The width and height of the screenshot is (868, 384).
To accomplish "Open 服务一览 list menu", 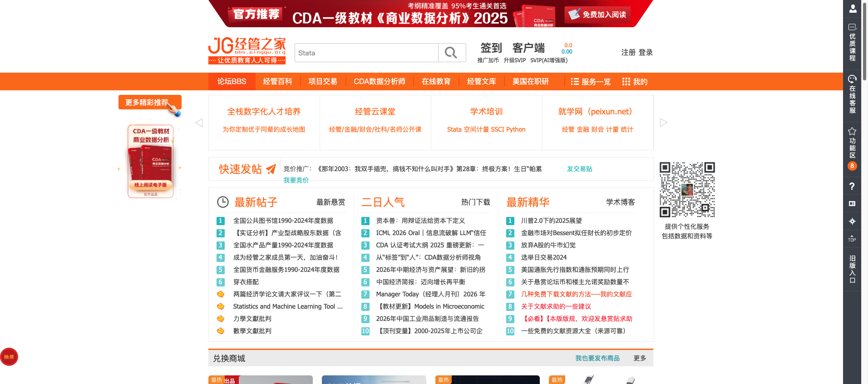I will [x=591, y=82].
